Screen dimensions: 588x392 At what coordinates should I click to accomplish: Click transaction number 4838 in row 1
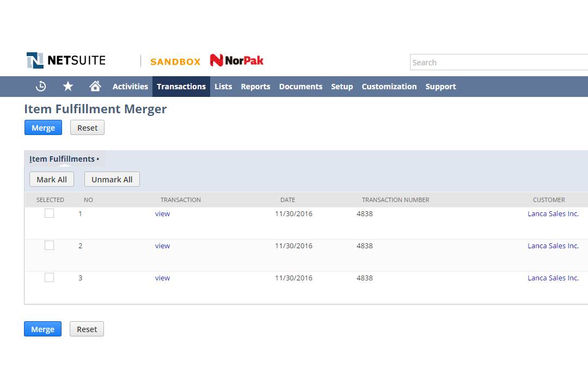point(364,214)
